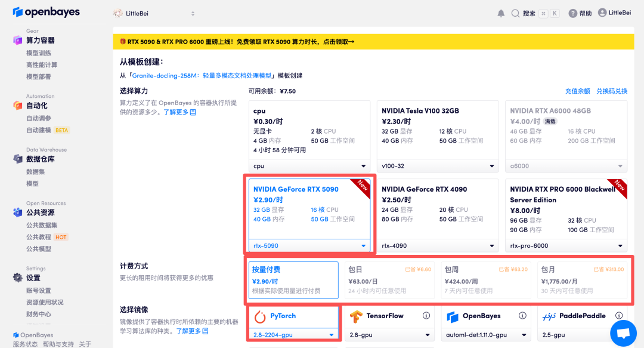Open 公共教程 HOT in sidebar
The width and height of the screenshot is (644, 348).
click(x=47, y=237)
